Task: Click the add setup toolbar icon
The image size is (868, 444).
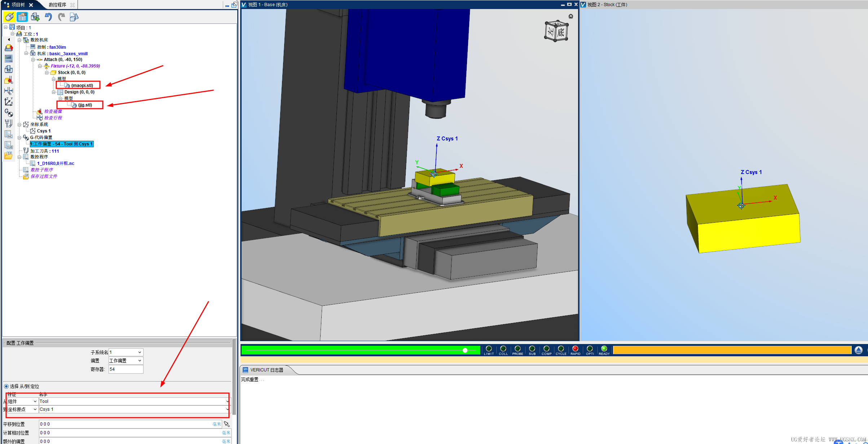Action: (35, 17)
